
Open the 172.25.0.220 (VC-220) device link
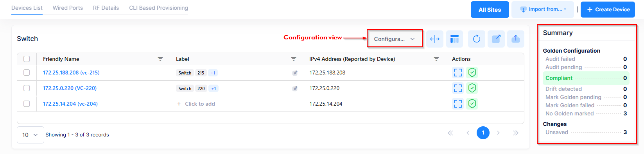(x=70, y=88)
